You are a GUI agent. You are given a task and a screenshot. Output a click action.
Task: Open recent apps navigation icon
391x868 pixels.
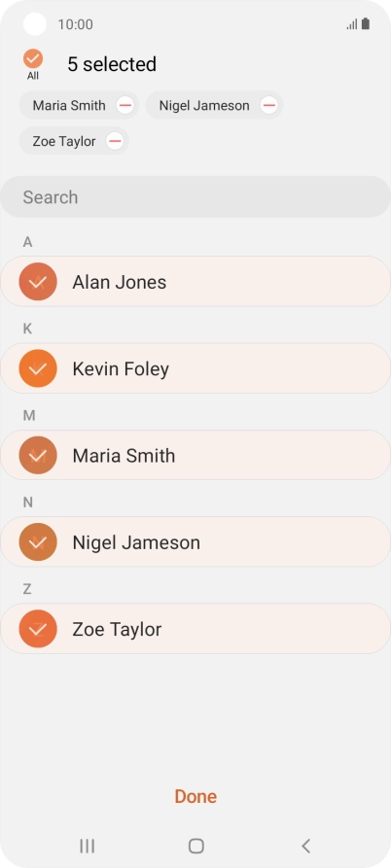coord(87,846)
